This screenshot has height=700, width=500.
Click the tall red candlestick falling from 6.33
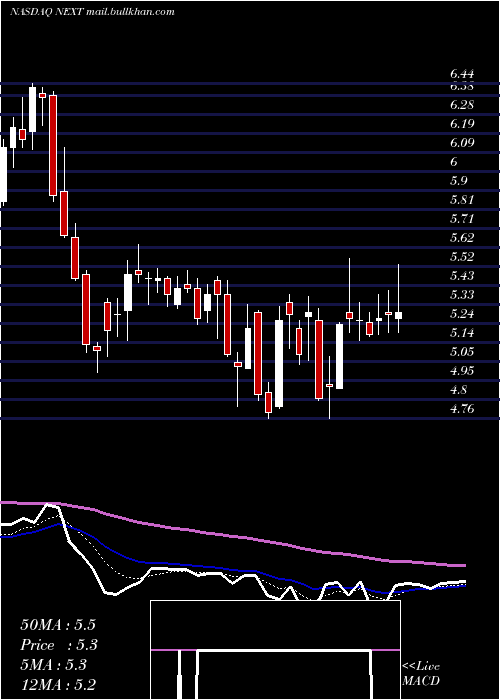click(x=53, y=146)
